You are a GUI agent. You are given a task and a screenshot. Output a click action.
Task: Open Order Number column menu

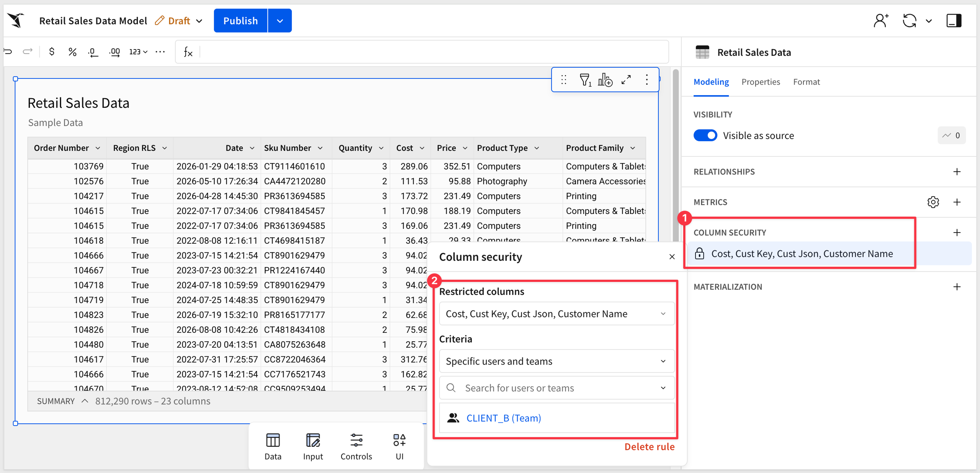point(98,148)
